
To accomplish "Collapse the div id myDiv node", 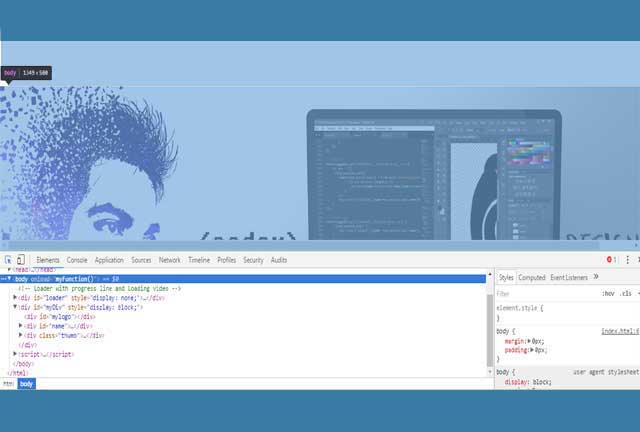I will (15, 307).
